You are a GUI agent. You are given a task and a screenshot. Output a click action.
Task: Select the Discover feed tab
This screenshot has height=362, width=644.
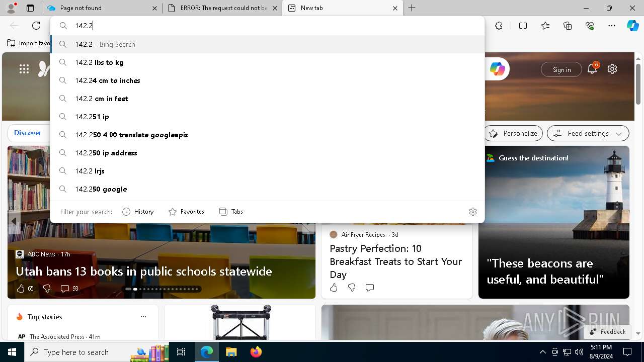tap(28, 133)
